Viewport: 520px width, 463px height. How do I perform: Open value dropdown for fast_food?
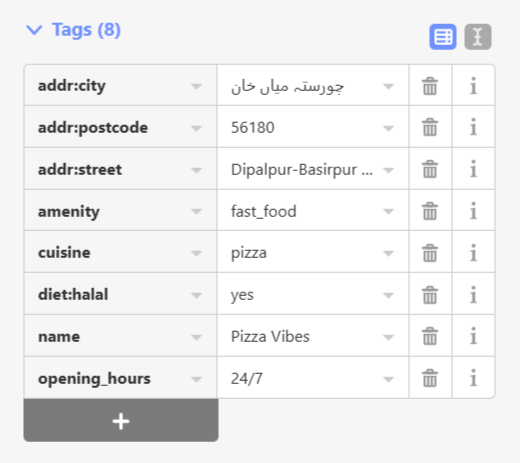(x=388, y=211)
